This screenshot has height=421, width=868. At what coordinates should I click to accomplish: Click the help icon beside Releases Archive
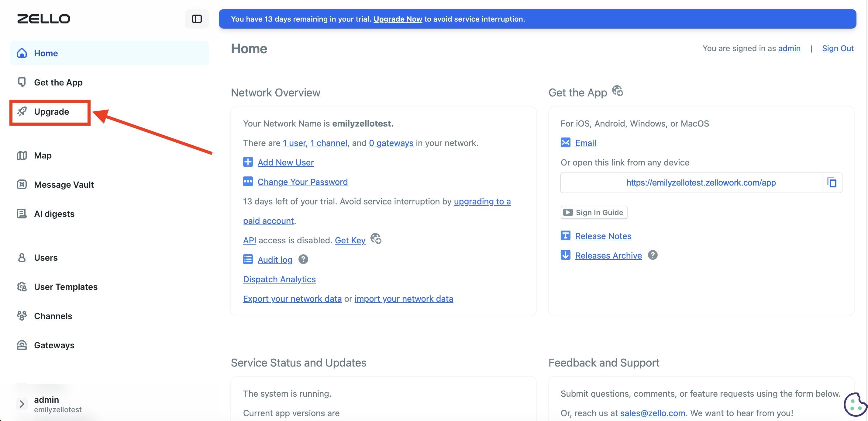(x=653, y=255)
